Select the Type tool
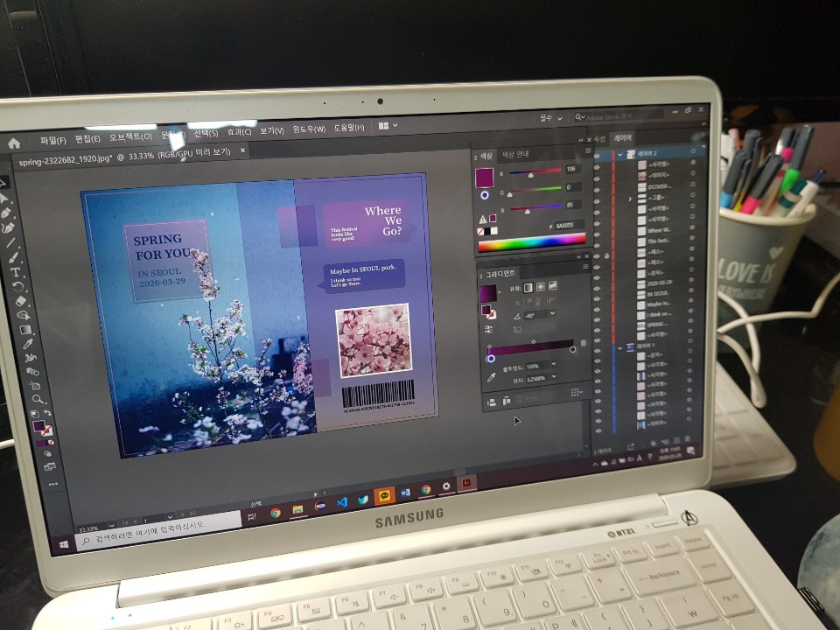The image size is (840, 630). [16, 271]
